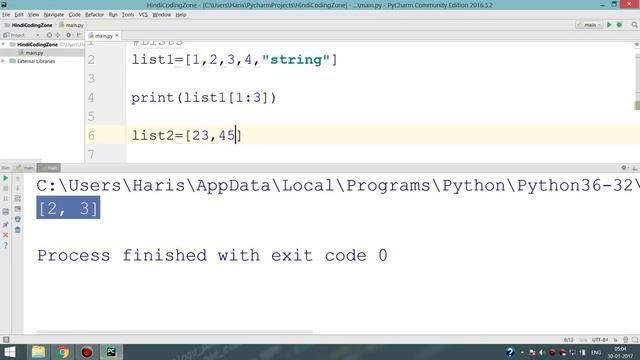Click into list2 code on line 6
The width and height of the screenshot is (640, 360).
click(187, 136)
